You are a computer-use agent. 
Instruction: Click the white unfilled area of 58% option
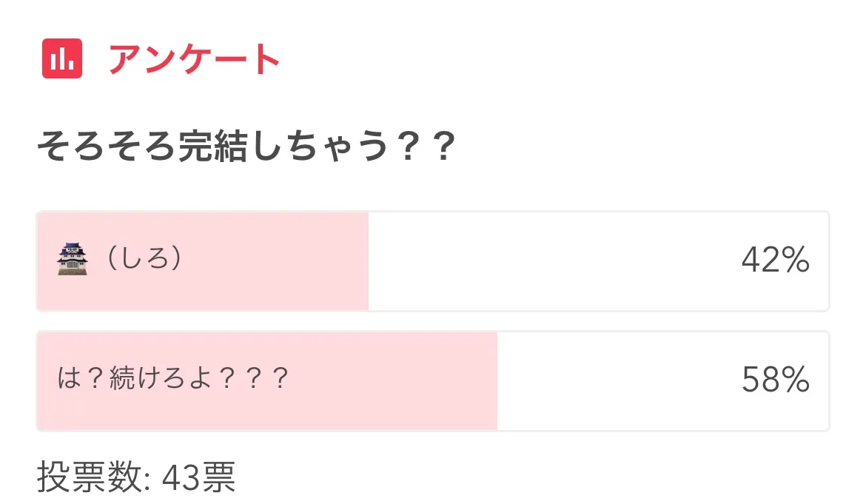click(x=614, y=381)
